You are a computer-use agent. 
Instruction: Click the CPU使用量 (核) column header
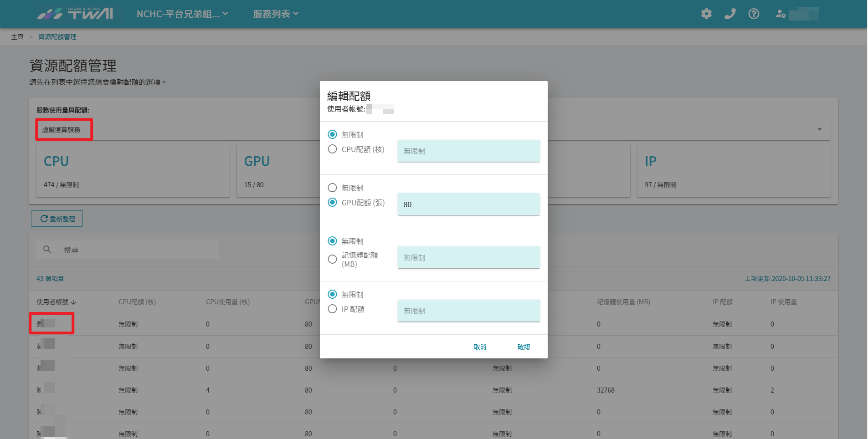click(228, 302)
